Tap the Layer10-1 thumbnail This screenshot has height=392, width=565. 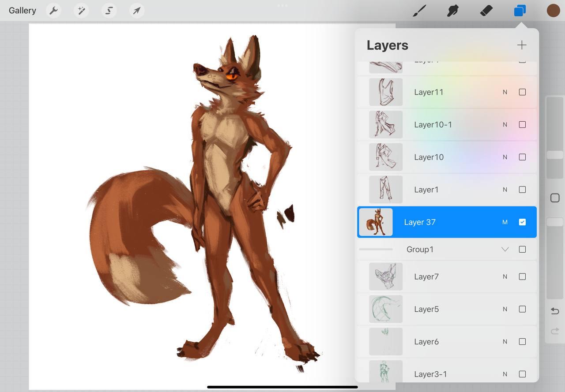(x=386, y=125)
